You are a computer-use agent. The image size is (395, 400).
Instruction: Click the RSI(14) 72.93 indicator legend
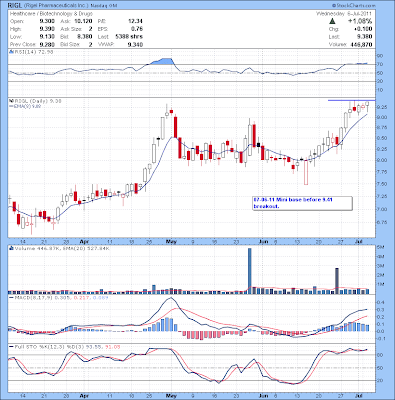33,52
